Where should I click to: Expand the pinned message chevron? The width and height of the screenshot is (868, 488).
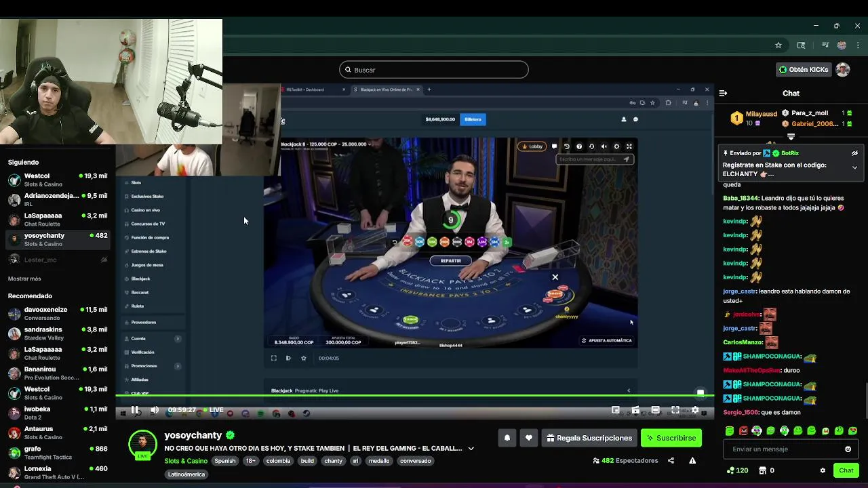[x=854, y=167]
